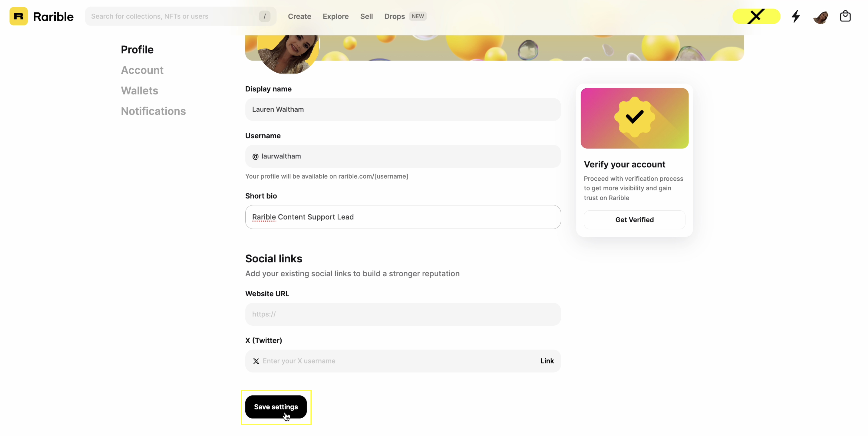The image size is (868, 436).
Task: Open the lightning bolt activity icon
Action: coord(796,16)
